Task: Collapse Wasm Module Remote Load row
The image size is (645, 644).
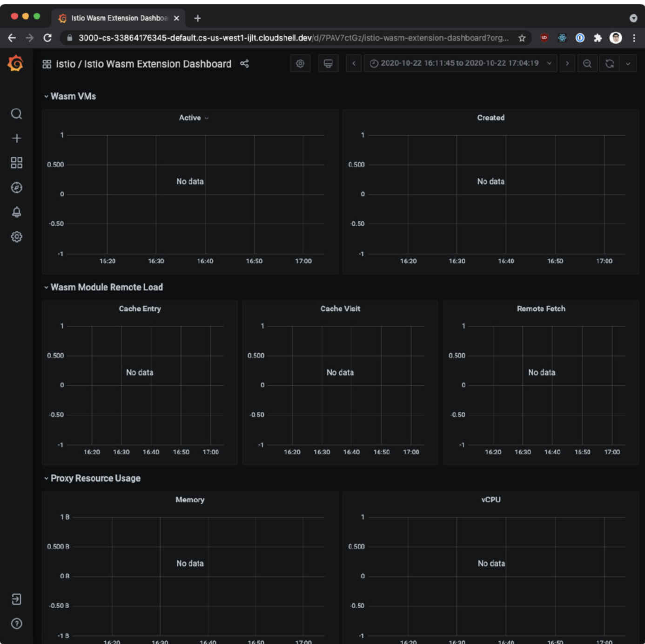Action: pyautogui.click(x=46, y=288)
